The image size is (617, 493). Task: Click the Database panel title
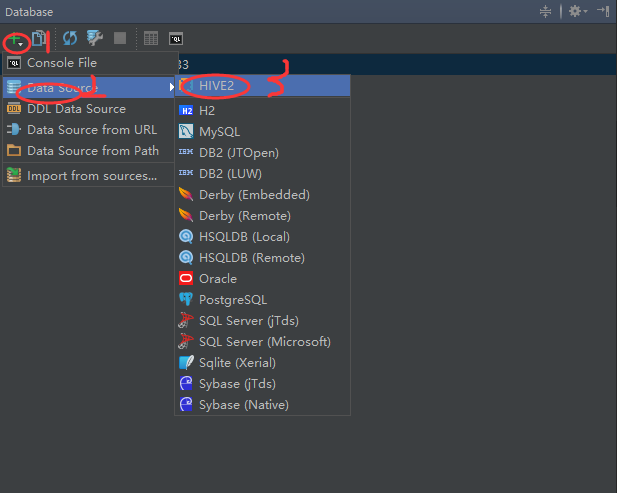click(29, 12)
